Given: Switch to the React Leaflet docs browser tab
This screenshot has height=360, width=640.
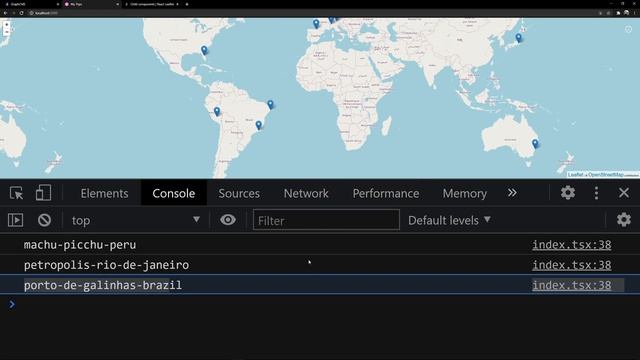Looking at the screenshot, I should [152, 4].
